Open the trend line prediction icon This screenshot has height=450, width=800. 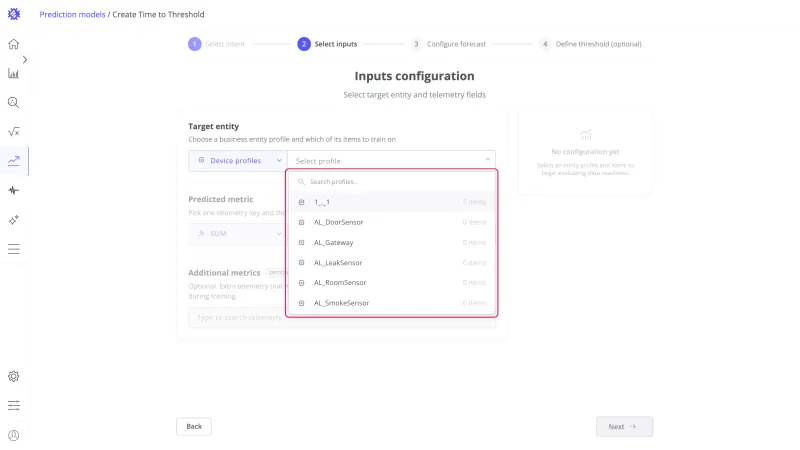click(14, 161)
